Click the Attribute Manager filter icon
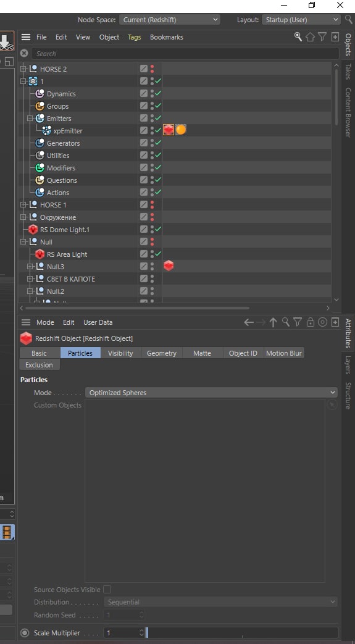 pos(298,322)
